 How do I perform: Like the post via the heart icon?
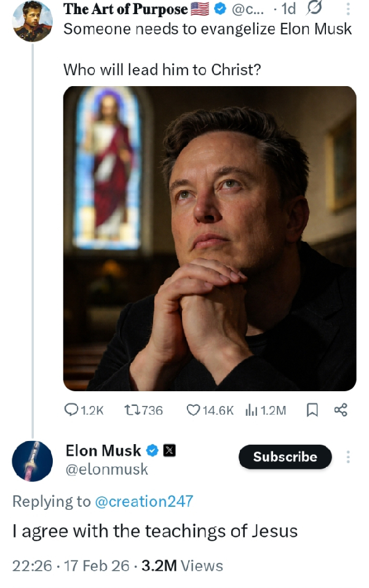pyautogui.click(x=193, y=410)
